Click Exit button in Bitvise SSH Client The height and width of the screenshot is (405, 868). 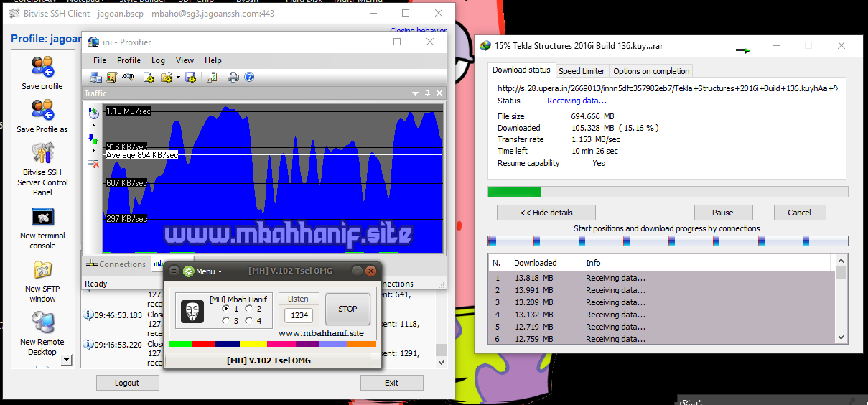click(391, 383)
